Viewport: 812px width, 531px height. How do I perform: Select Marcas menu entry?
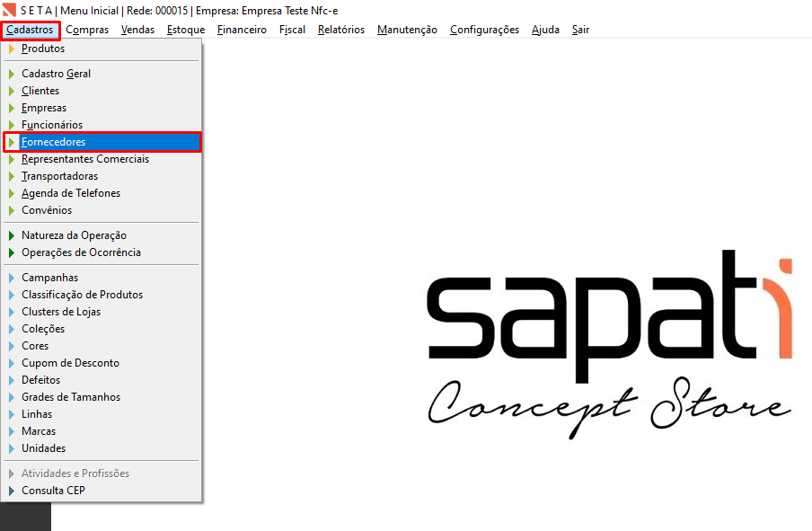coord(101,431)
